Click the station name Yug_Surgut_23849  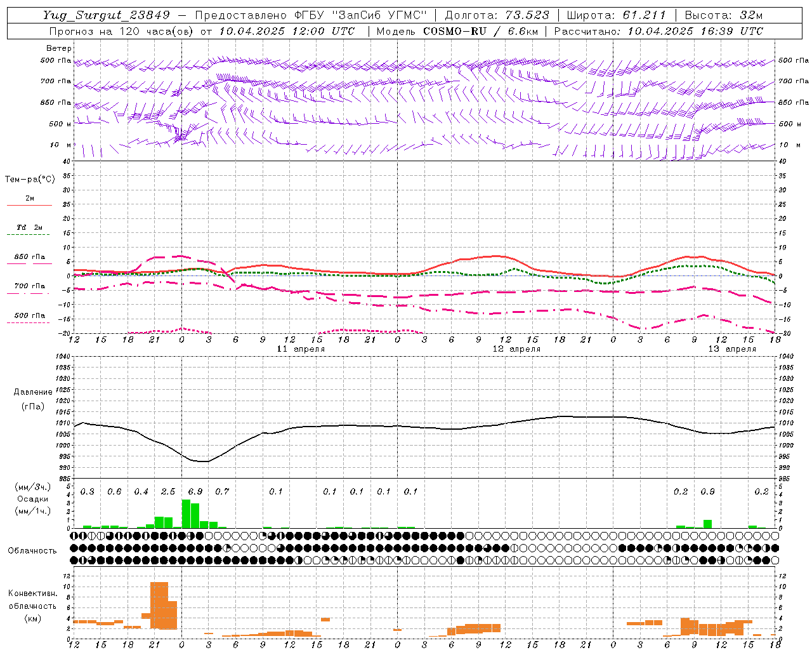[x=106, y=15]
